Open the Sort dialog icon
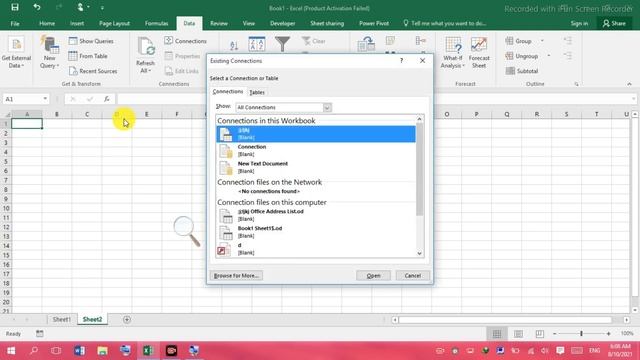The height and width of the screenshot is (360, 640). (x=257, y=44)
